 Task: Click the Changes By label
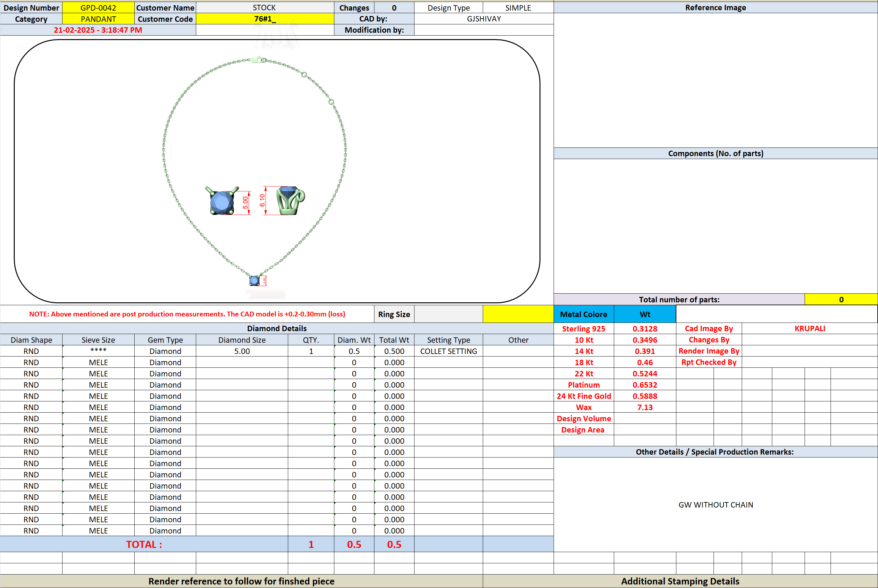(x=709, y=340)
